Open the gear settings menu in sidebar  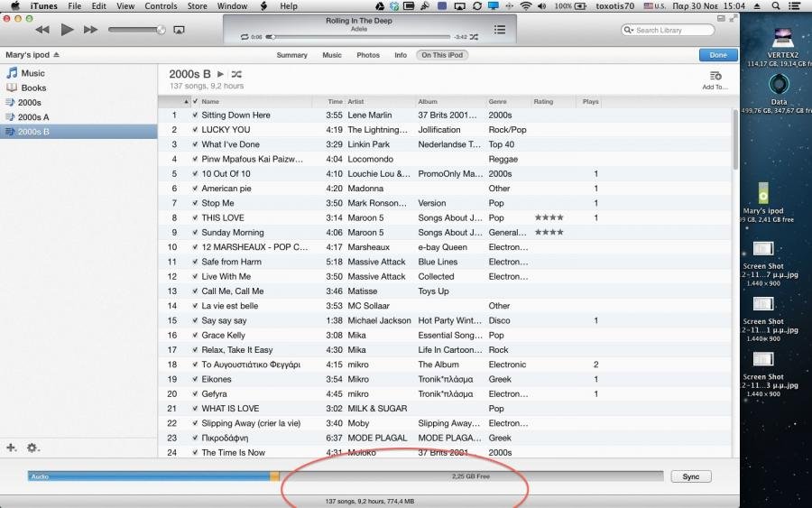[x=32, y=448]
